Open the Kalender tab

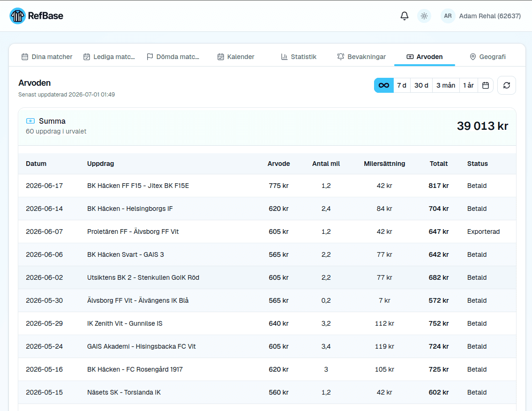coord(236,57)
